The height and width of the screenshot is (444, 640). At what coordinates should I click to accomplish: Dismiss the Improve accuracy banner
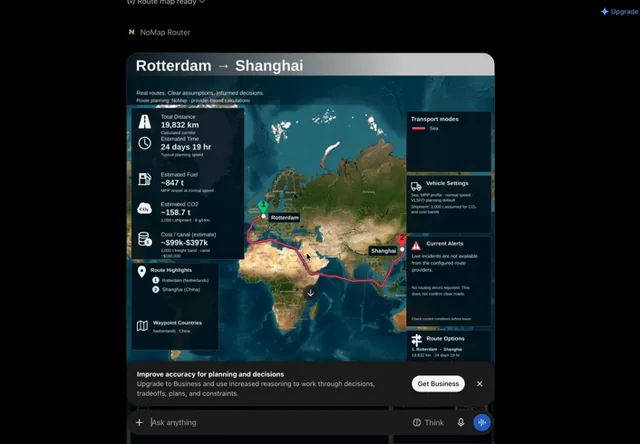480,384
